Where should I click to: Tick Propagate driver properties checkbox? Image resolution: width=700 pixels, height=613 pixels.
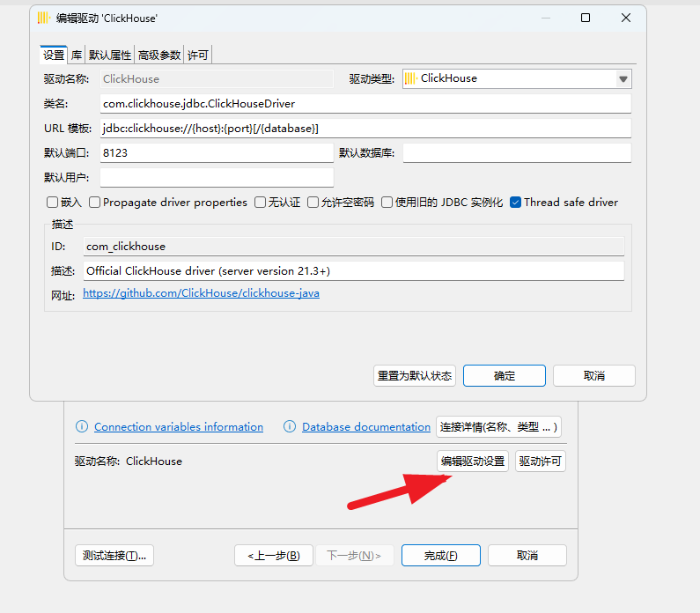coord(94,203)
